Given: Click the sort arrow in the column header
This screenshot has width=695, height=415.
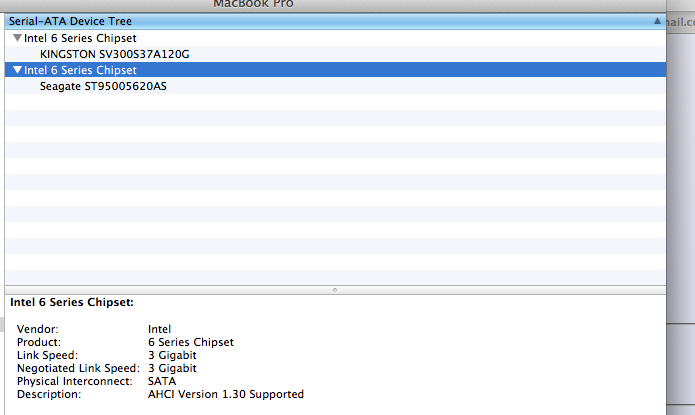Looking at the screenshot, I should click(657, 21).
